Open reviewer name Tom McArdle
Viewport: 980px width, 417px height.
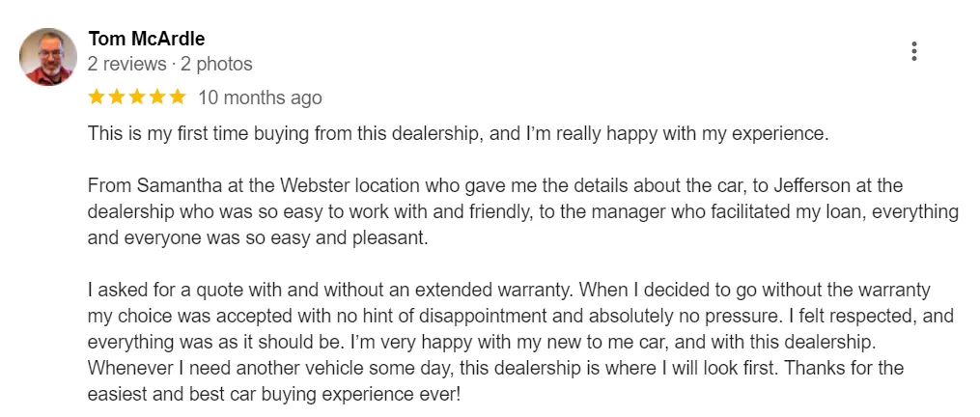pos(146,39)
